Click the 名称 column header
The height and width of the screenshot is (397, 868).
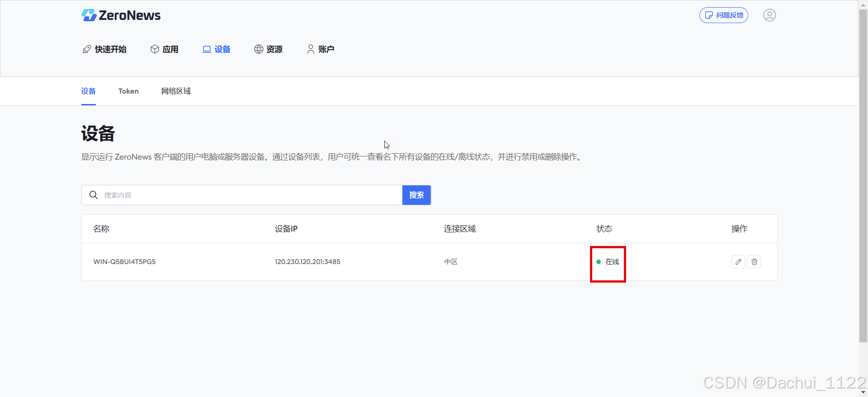pos(101,229)
